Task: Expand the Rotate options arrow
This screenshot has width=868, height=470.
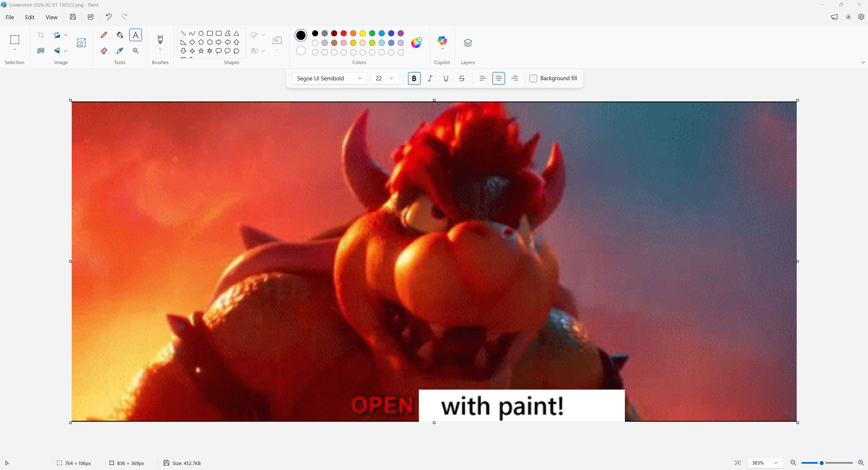Action: [x=66, y=35]
